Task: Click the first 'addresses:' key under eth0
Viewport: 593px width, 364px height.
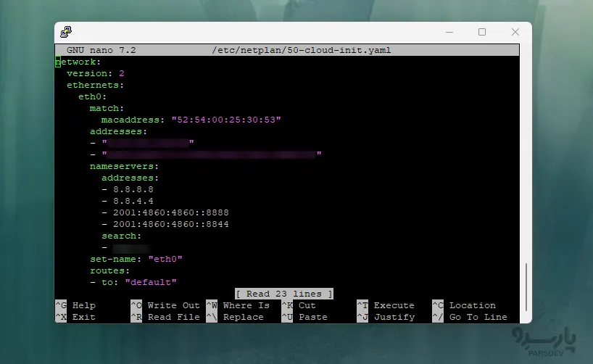Action: coord(118,132)
